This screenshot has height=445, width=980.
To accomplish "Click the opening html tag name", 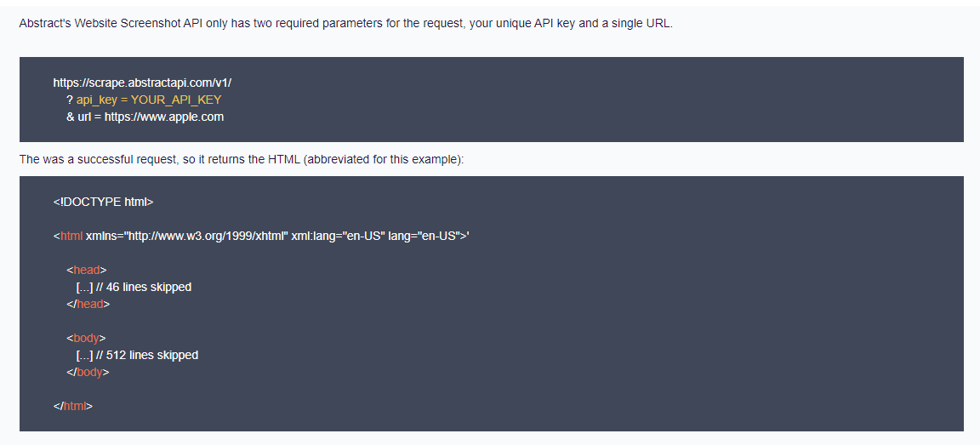I will (71, 236).
